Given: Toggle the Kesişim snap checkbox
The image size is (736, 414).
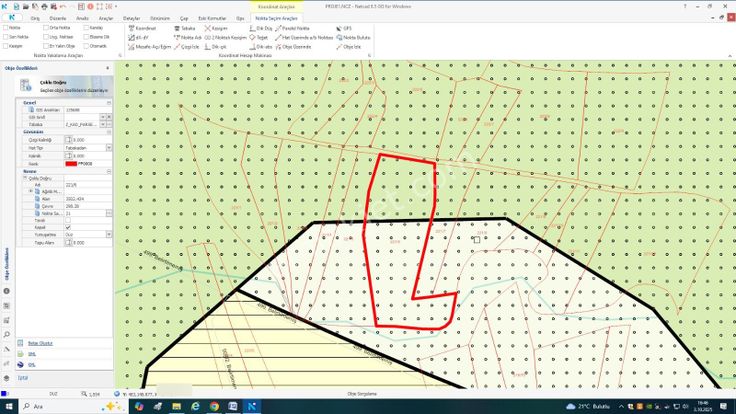Looking at the screenshot, I should (5, 46).
